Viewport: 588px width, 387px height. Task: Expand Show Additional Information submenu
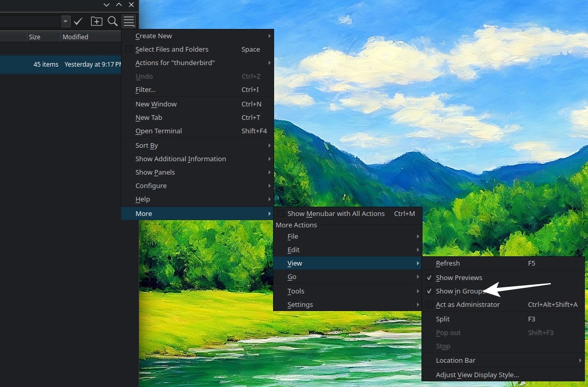198,159
